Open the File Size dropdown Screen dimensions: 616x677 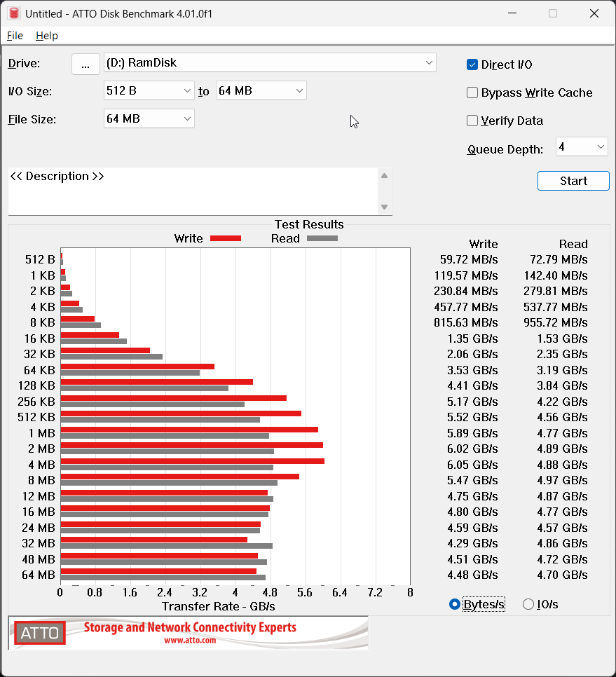coord(149,118)
